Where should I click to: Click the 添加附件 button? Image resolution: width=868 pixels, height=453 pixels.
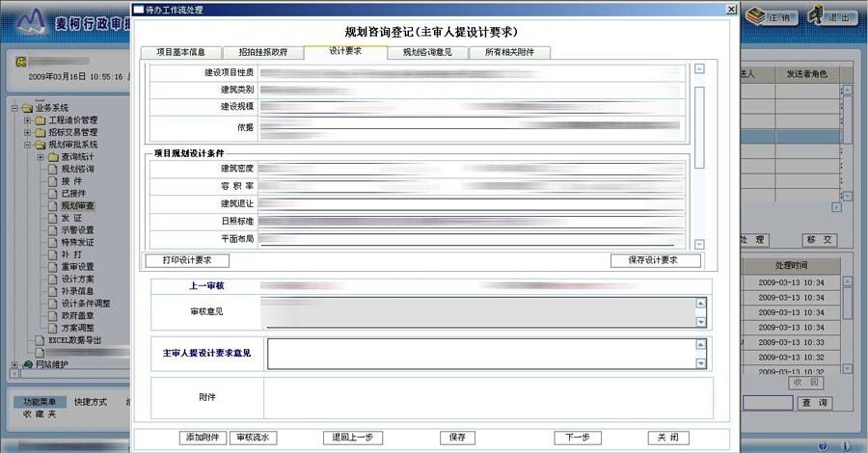pos(203,438)
